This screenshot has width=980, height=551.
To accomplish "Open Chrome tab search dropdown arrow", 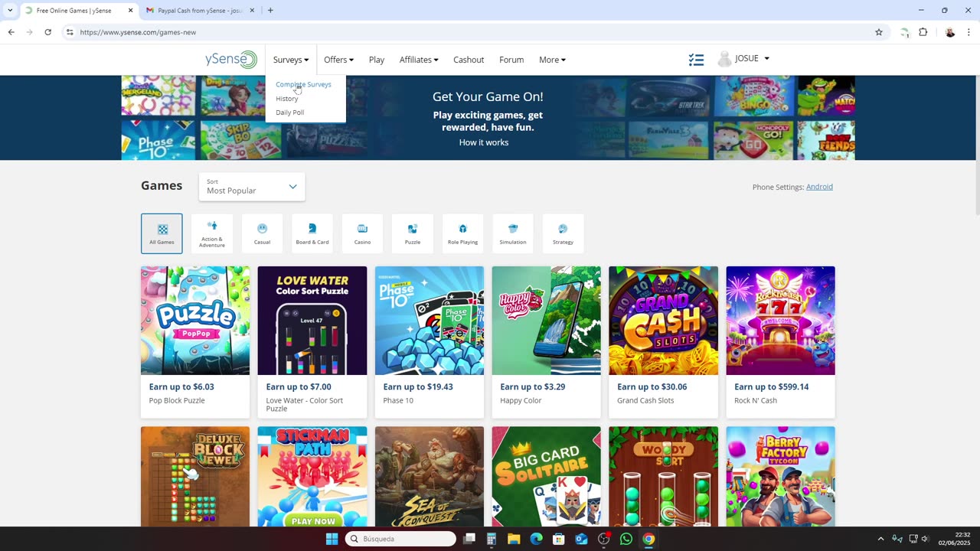I will tap(10, 11).
